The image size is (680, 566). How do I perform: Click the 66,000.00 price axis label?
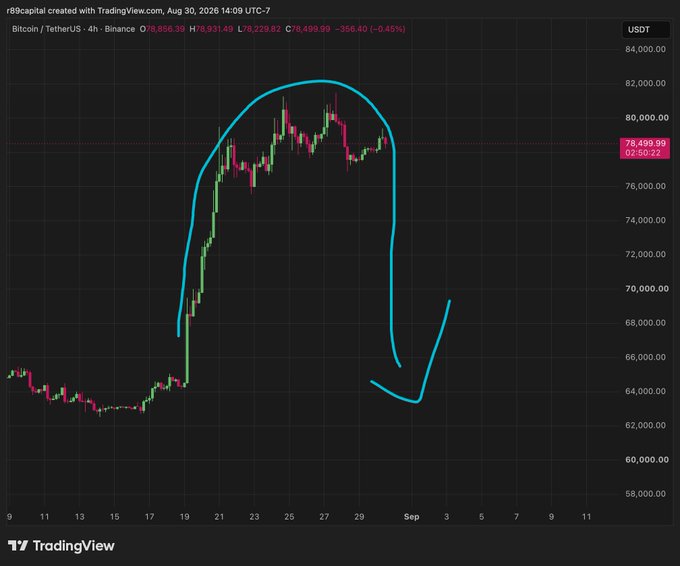[x=645, y=357]
